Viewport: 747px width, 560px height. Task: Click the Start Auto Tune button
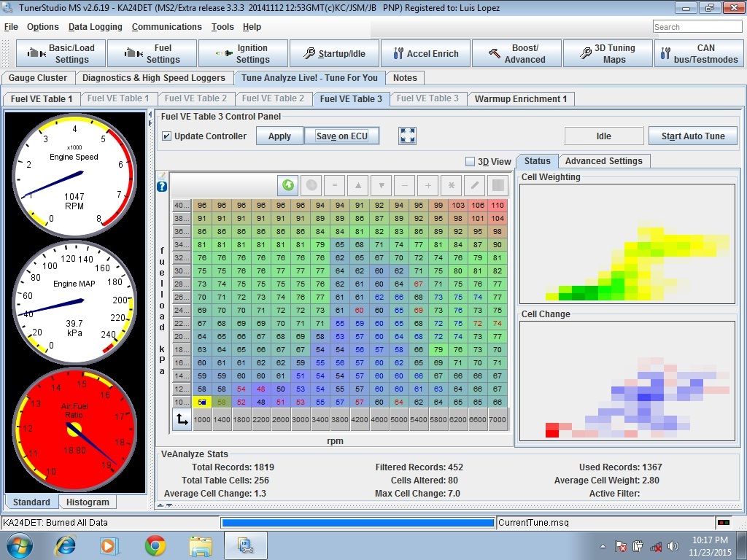(693, 136)
